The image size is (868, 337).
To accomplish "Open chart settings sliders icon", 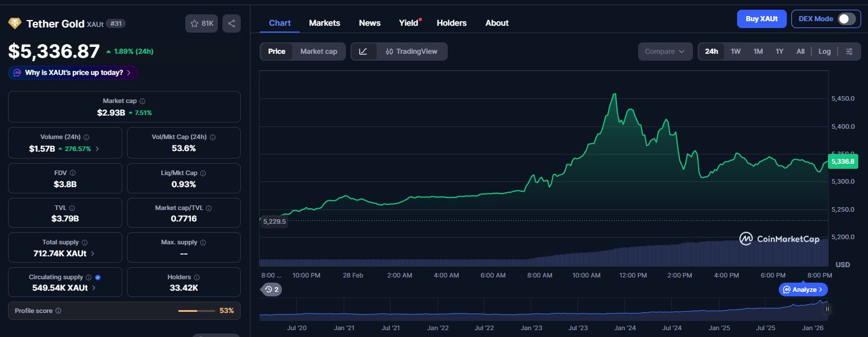I will click(x=849, y=51).
